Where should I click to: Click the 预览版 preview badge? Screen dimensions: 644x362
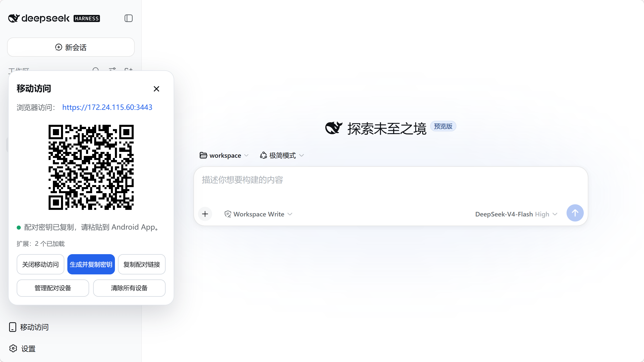click(443, 126)
